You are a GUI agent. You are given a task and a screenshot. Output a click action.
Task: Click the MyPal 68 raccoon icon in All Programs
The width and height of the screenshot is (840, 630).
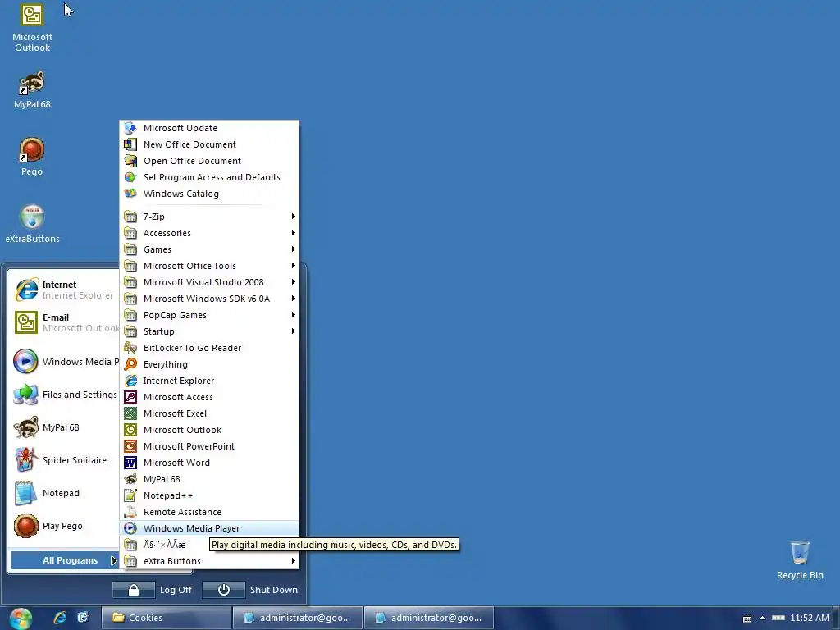[130, 479]
